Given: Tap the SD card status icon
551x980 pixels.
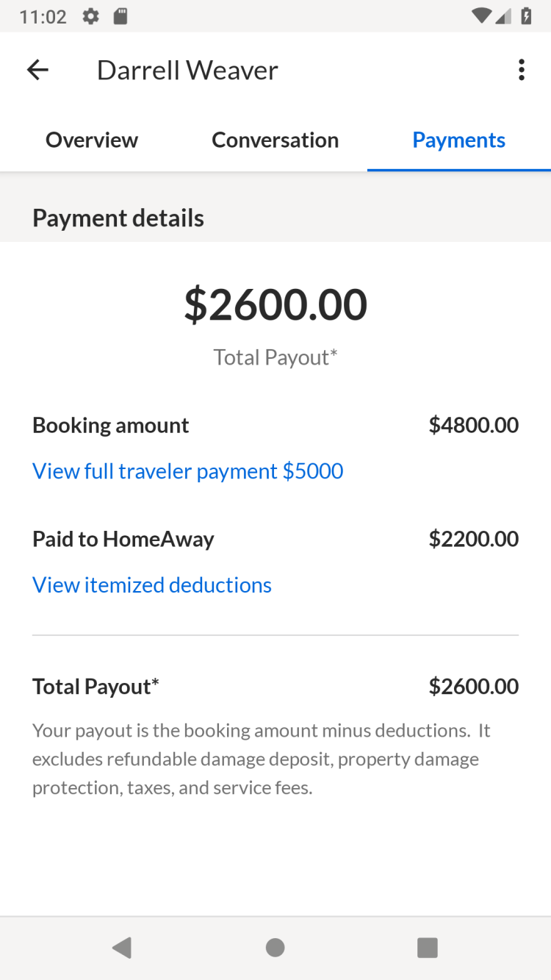Looking at the screenshot, I should pyautogui.click(x=120, y=16).
